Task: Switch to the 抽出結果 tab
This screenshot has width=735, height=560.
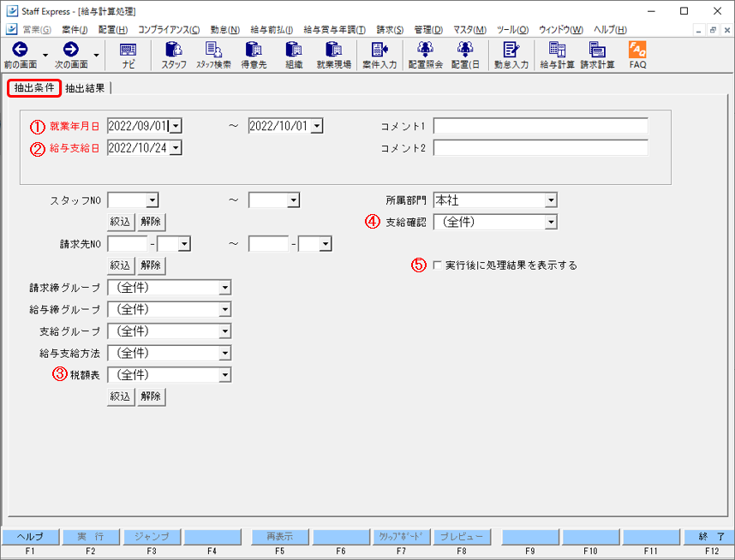Action: (85, 88)
